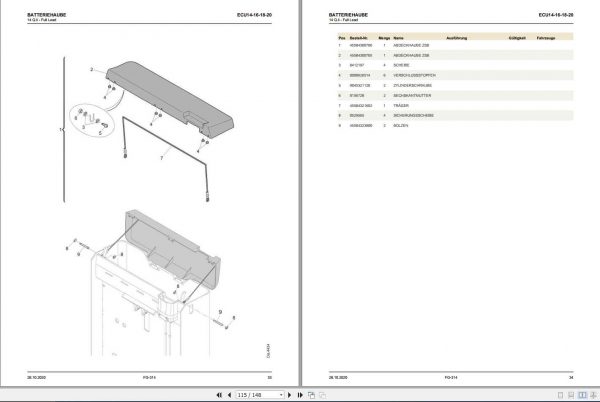Click callout number 2 beside the cover drawing

(91, 69)
